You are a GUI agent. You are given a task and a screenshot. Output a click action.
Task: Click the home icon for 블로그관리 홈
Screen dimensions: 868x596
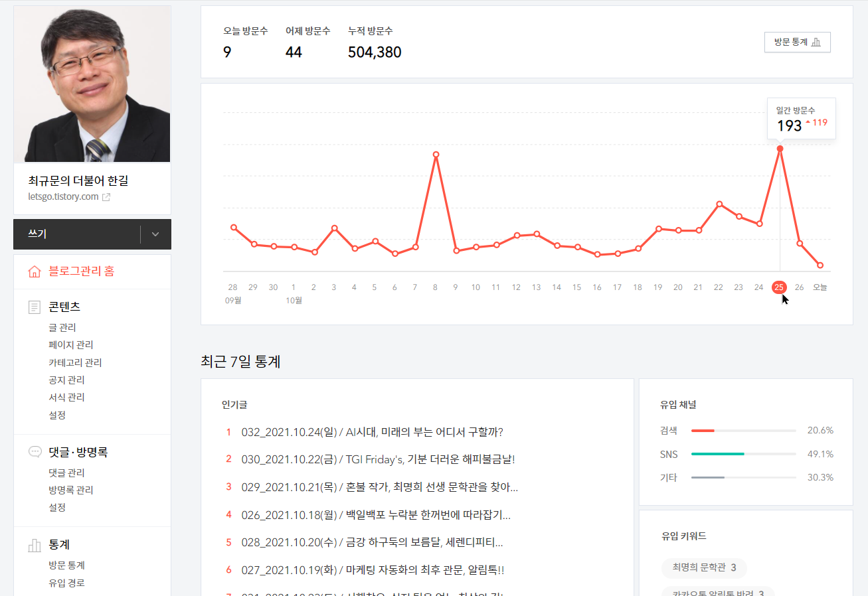(x=35, y=271)
